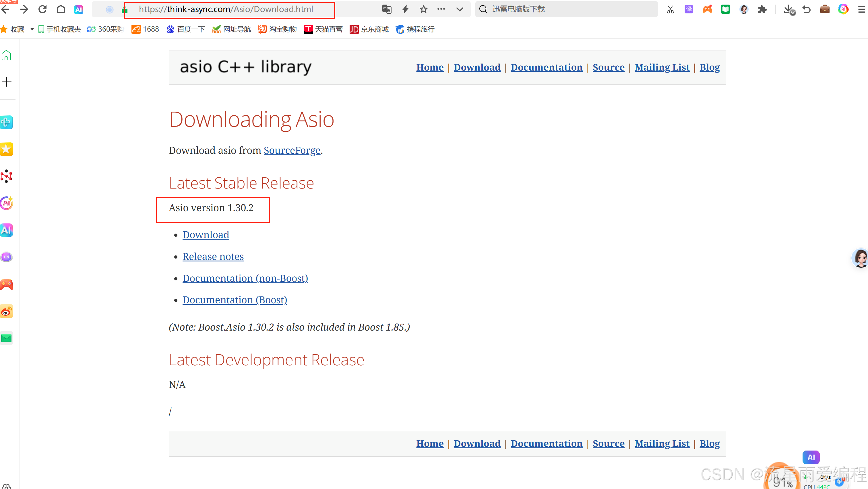
Task: Bookmark page with the star icon
Action: (423, 9)
